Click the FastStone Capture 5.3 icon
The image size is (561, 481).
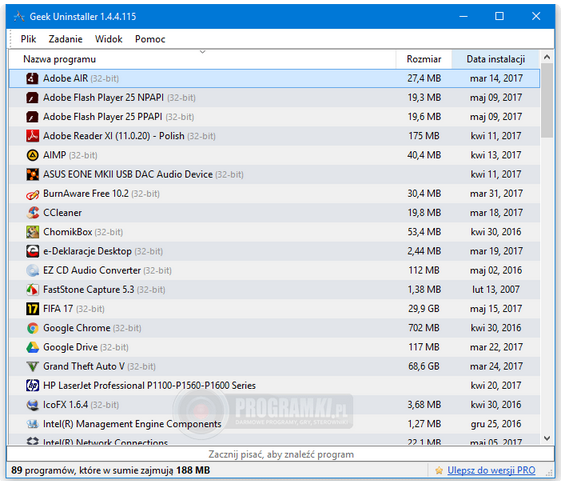32,290
